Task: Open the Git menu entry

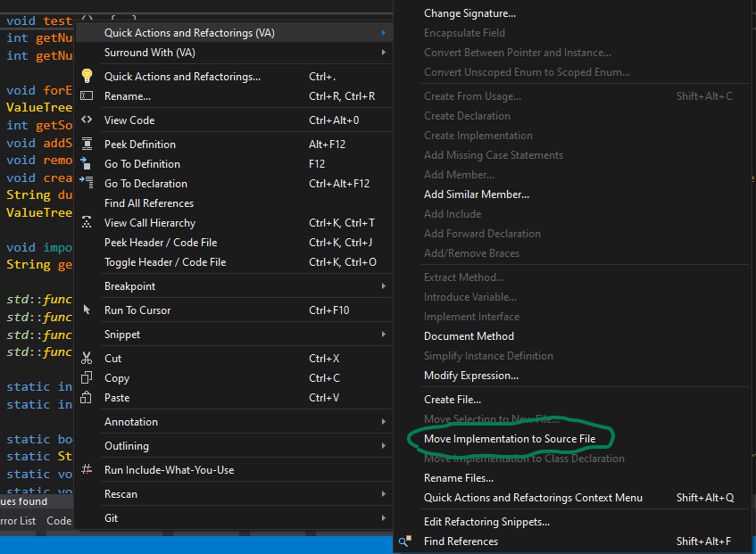Action: pyautogui.click(x=111, y=518)
